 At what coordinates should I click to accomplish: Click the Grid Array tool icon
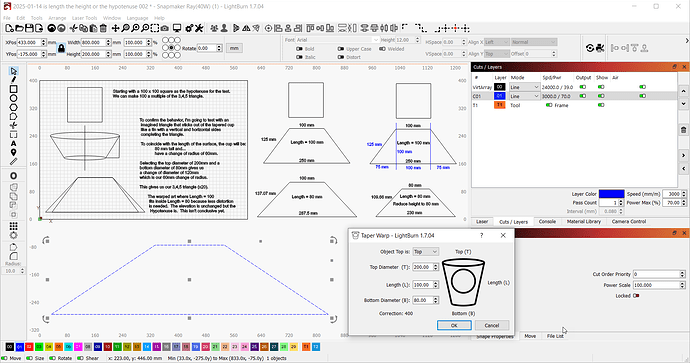point(13,226)
